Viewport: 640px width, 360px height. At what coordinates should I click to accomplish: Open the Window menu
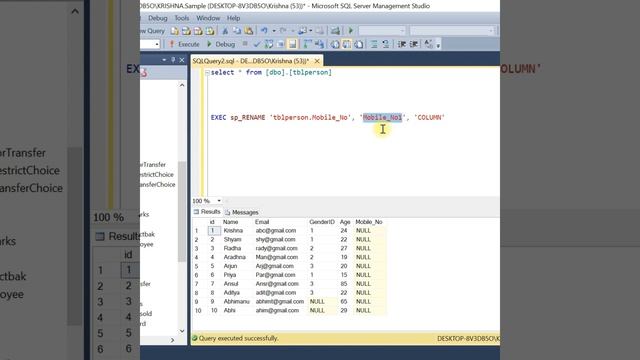pos(208,18)
